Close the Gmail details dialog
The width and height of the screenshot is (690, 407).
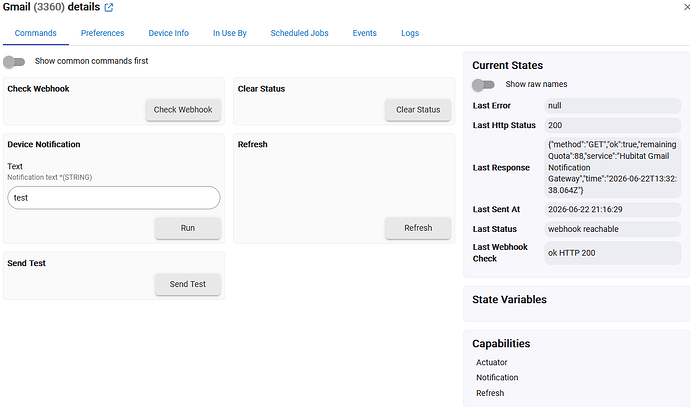[687, 7]
